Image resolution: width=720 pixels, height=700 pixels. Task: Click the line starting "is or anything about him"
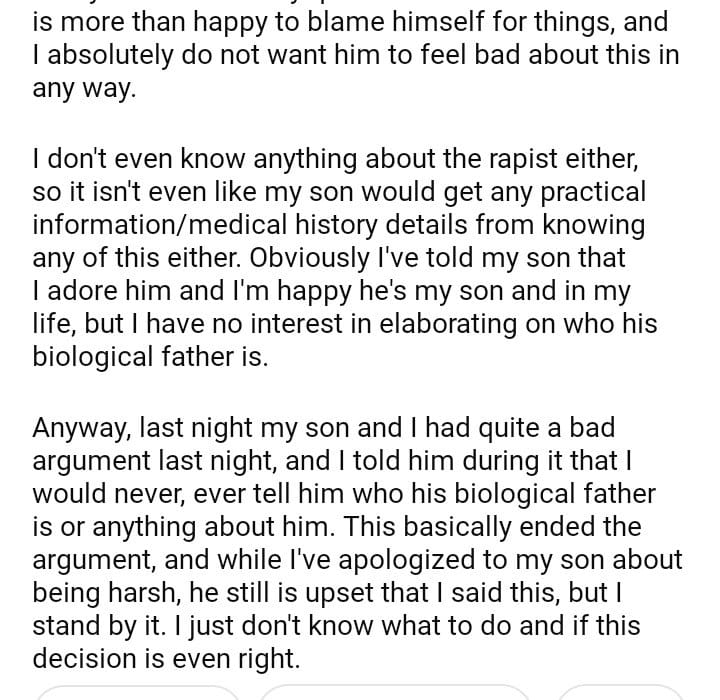point(336,528)
